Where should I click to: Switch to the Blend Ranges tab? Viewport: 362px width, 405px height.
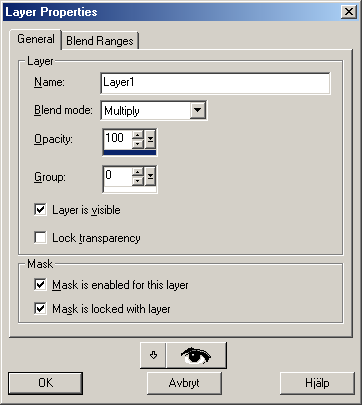[x=100, y=41]
